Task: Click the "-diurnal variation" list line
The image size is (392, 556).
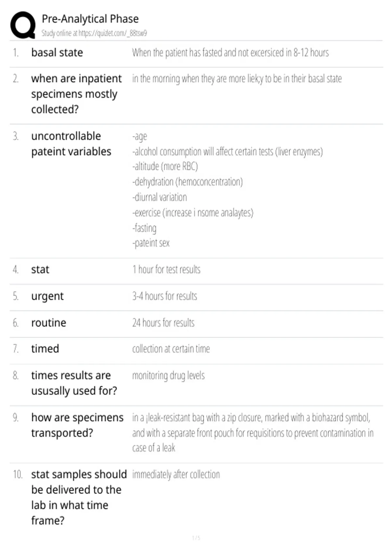Action: 160,197
